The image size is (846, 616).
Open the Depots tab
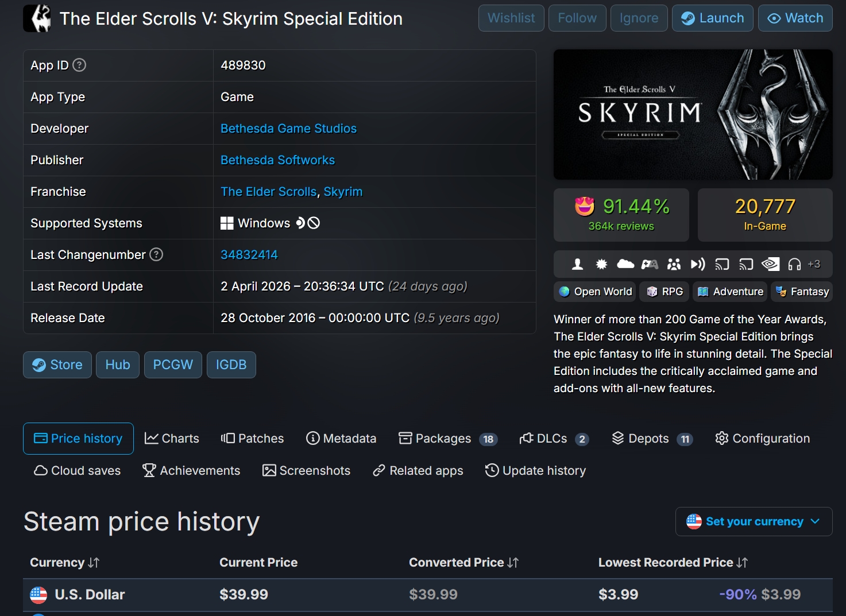tap(652, 439)
